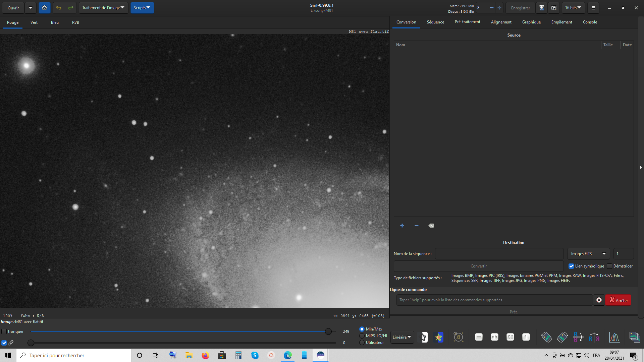The width and height of the screenshot is (644, 362).
Task: Open the astrometry galaxy icon
Action: (x=458, y=337)
